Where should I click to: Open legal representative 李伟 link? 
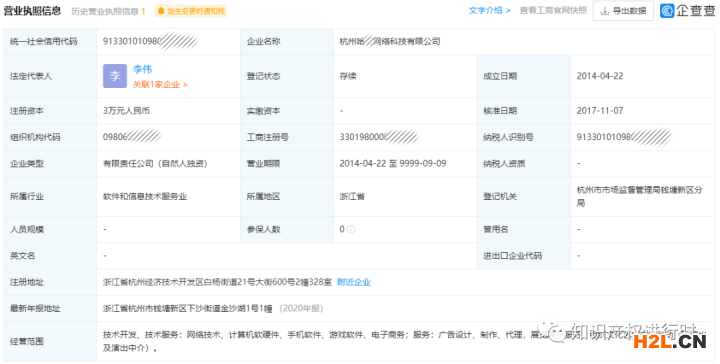click(142, 69)
